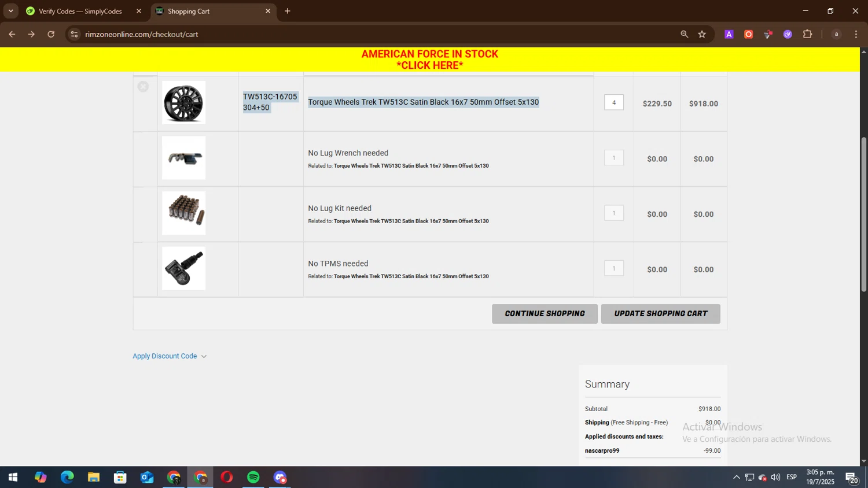
Task: Open the lug kit product thumbnail
Action: [183, 213]
